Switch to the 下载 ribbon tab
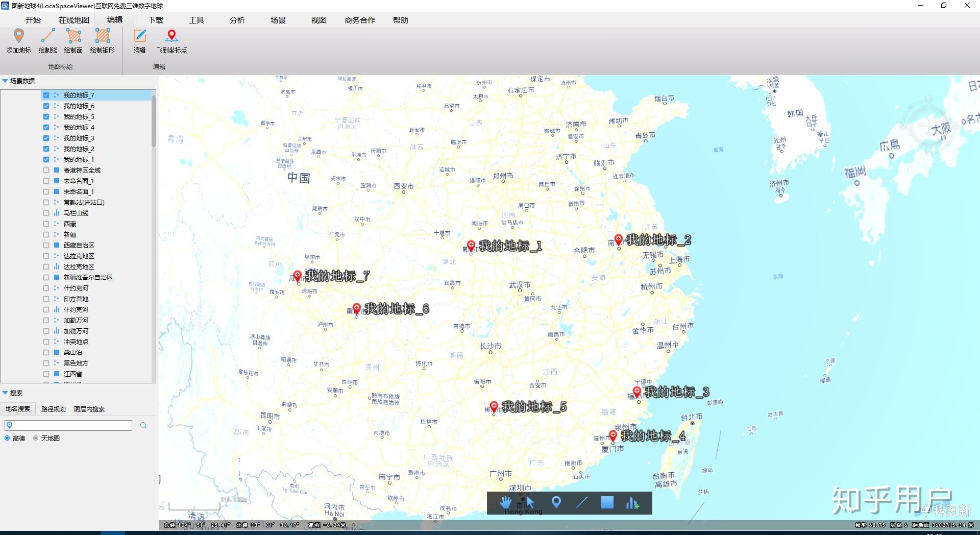Screen dimensions: 980x535 pos(156,20)
